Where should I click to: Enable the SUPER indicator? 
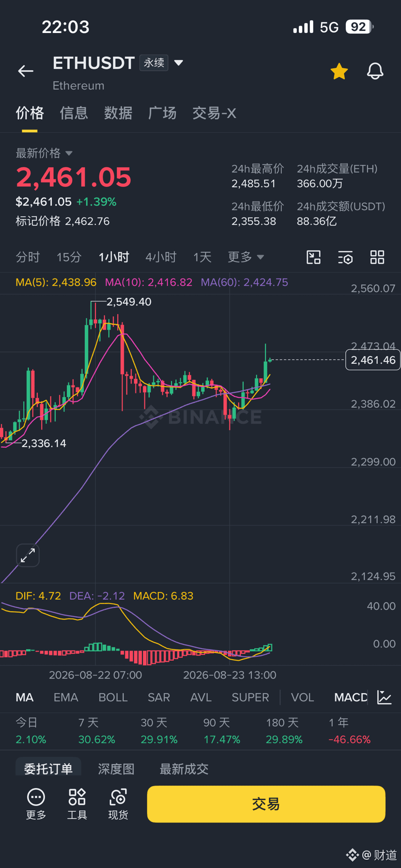coord(250,697)
